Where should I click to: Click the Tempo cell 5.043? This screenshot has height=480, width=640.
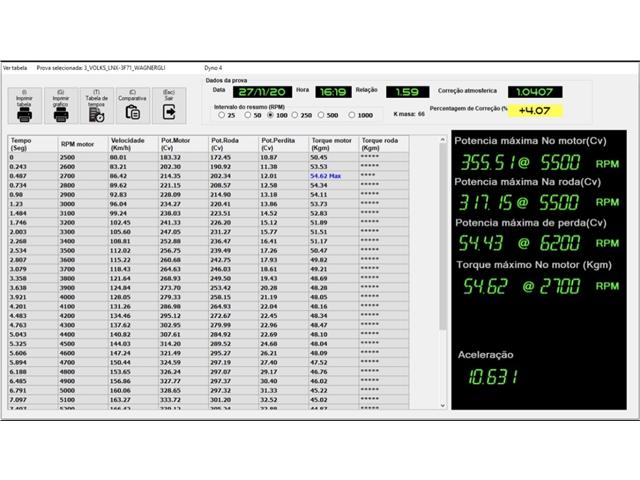(33, 334)
